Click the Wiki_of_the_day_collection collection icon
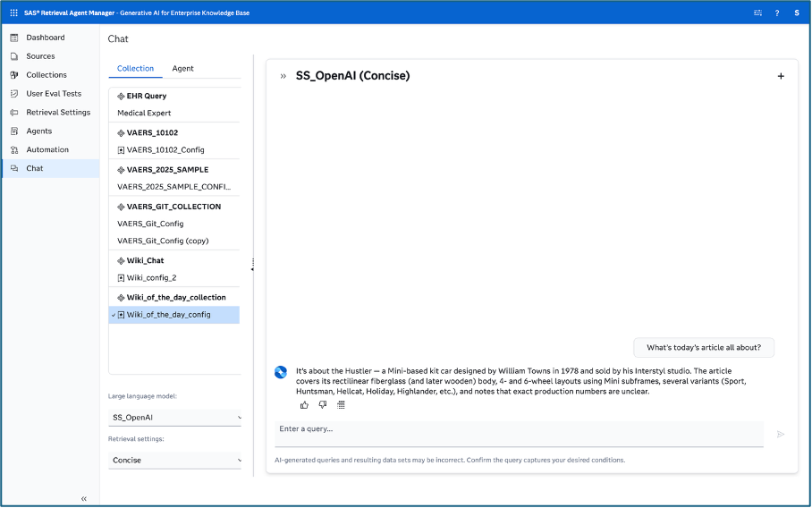Viewport: 812px width, 508px height. 121,298
